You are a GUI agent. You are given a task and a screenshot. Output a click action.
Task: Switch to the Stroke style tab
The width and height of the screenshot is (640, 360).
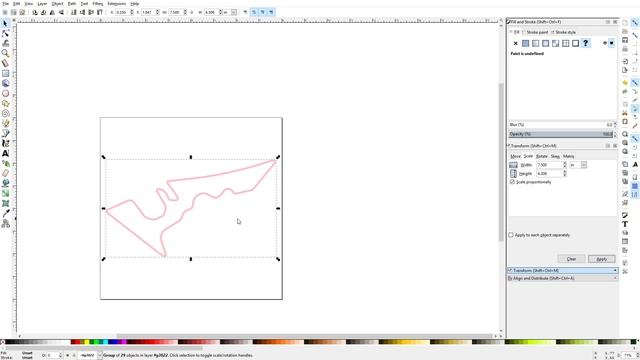coord(565,32)
